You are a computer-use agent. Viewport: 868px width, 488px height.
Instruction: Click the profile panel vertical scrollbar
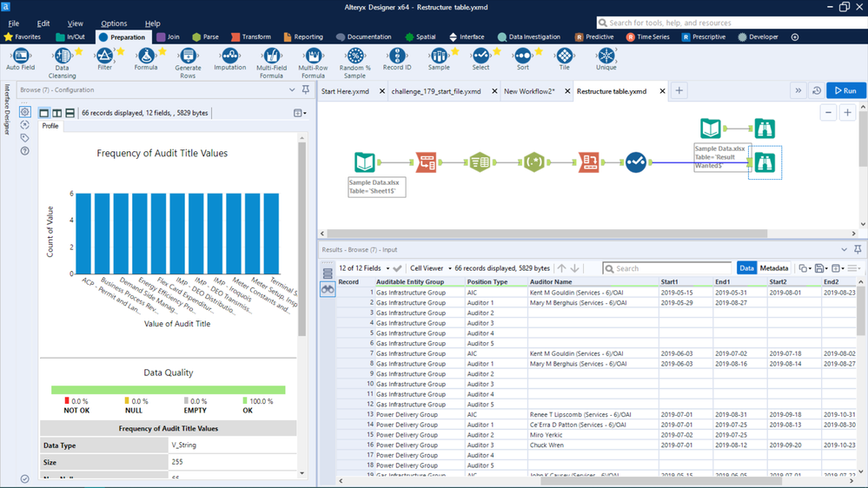click(301, 241)
